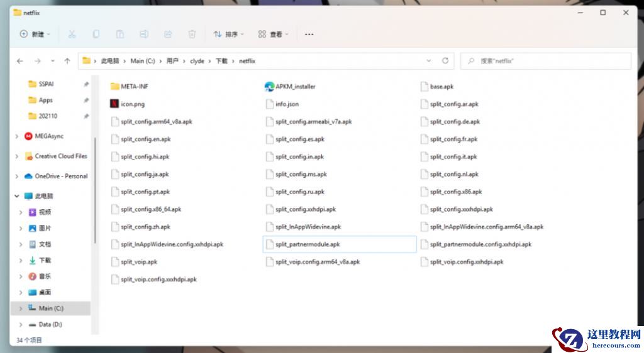
Task: Open the 查看 (View) dropdown
Action: pyautogui.click(x=273, y=34)
